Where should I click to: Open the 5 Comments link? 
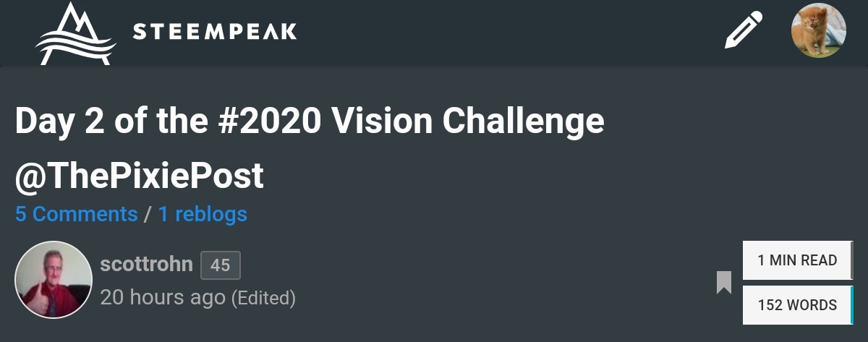click(77, 214)
